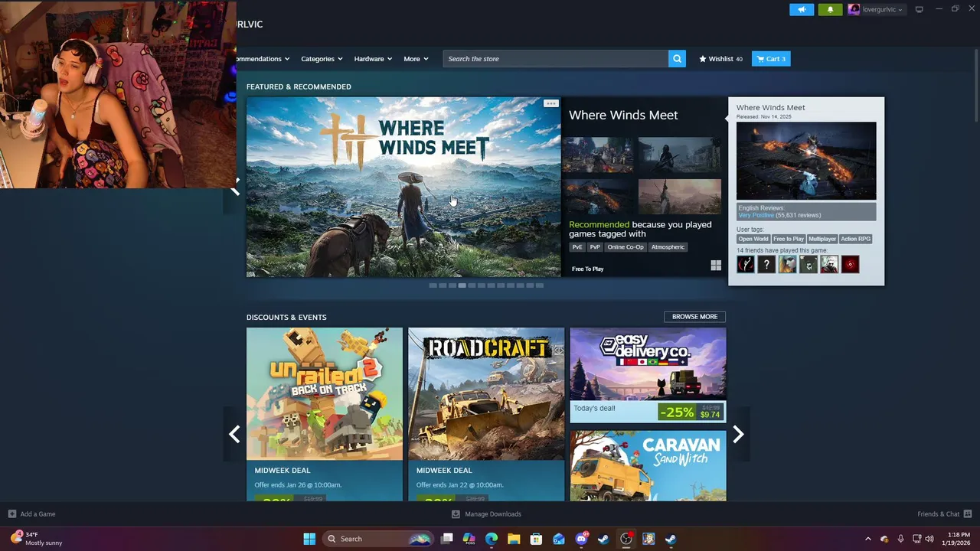Select the Multiplayer user tag

tap(822, 239)
